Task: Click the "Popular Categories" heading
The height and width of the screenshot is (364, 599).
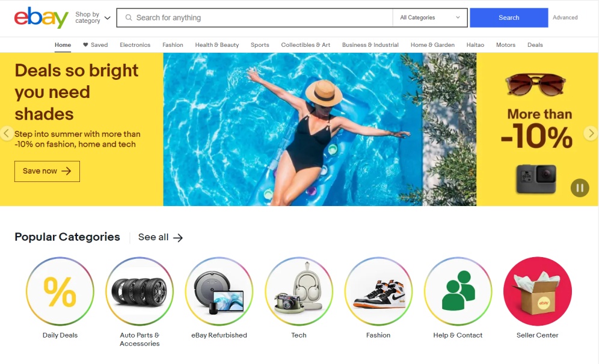Action: pos(67,237)
